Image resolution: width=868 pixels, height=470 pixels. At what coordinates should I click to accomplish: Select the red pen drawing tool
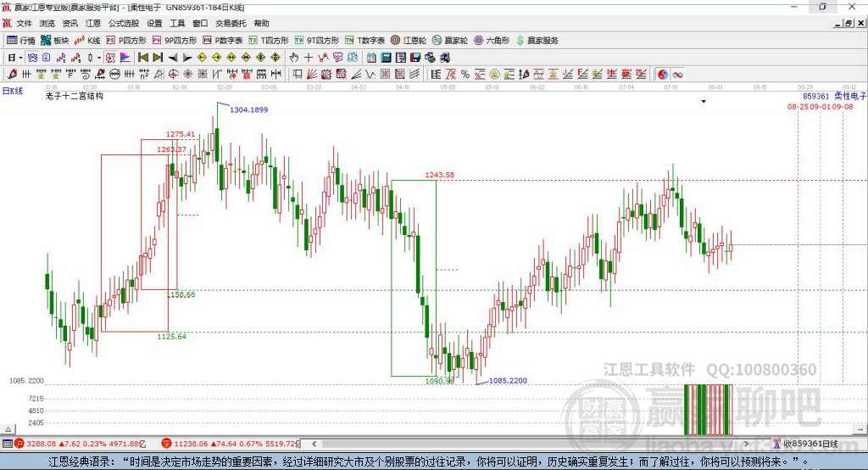tap(12, 75)
